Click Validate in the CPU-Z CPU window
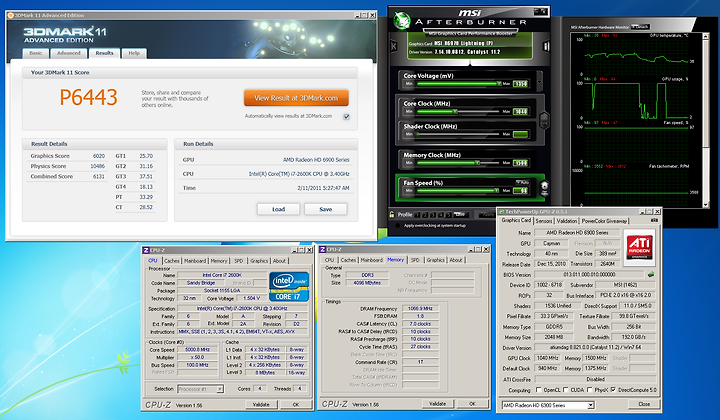This screenshot has height=420, width=720. (261, 404)
